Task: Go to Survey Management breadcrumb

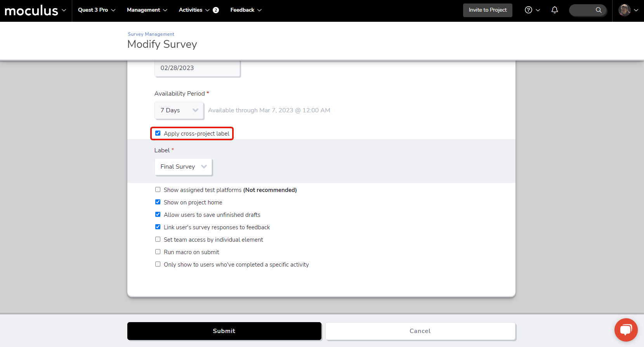Action: tap(151, 34)
